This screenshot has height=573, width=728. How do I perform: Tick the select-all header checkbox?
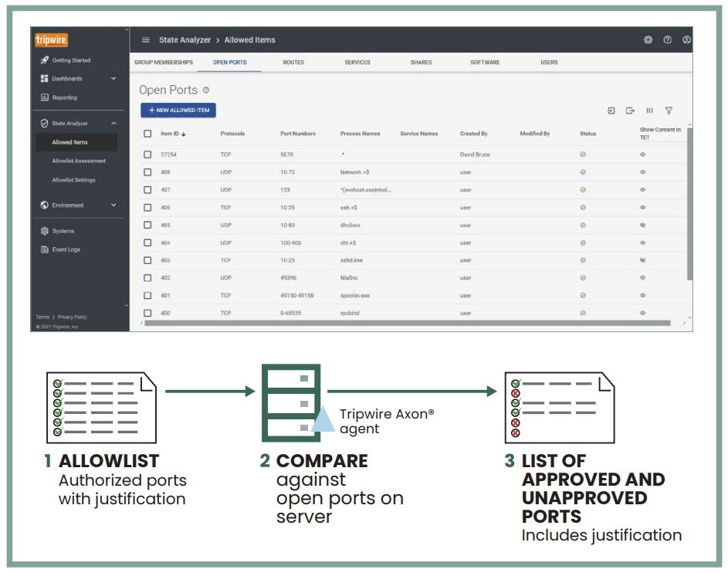coord(147,134)
